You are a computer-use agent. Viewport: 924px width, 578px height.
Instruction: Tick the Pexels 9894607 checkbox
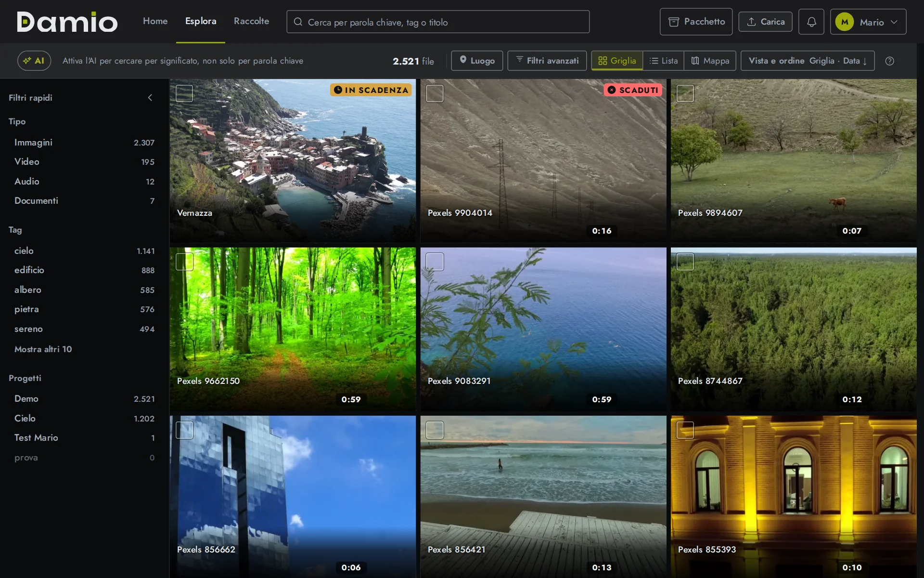point(685,93)
